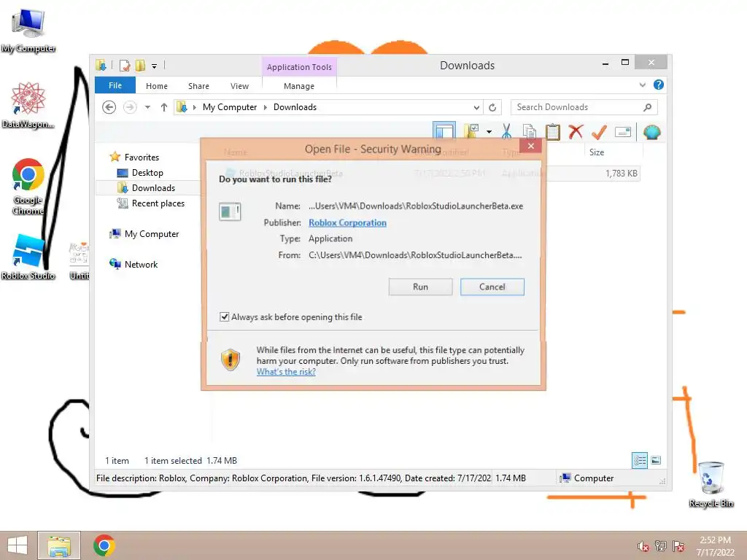Open the Customize Quick Access Toolbar dropdown

(x=155, y=66)
